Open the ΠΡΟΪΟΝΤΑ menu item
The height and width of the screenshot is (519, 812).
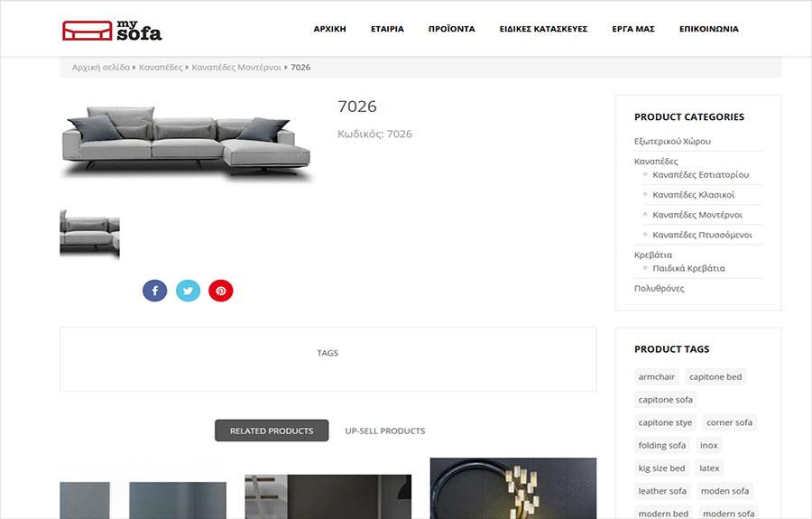452,29
